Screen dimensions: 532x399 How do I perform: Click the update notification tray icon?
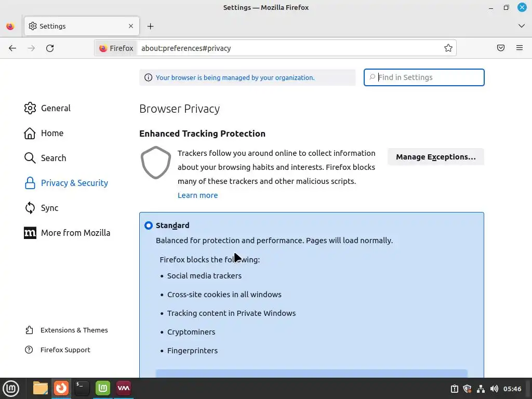coord(454,389)
